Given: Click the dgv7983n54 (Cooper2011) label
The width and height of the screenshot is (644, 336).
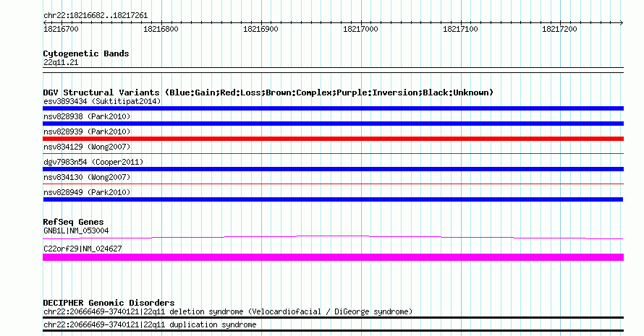Looking at the screenshot, I should click(x=93, y=162).
